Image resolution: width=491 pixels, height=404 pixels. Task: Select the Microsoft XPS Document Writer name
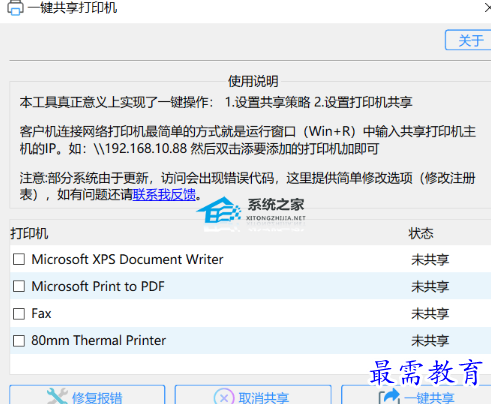(127, 259)
